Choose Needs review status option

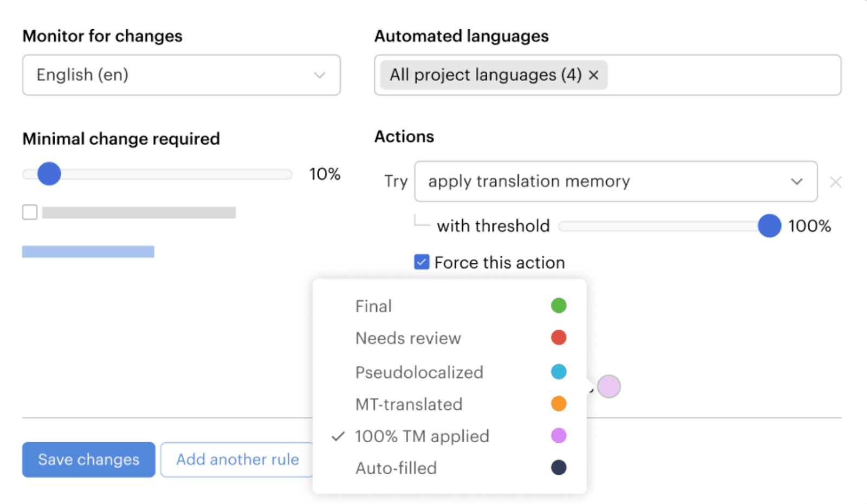click(408, 338)
